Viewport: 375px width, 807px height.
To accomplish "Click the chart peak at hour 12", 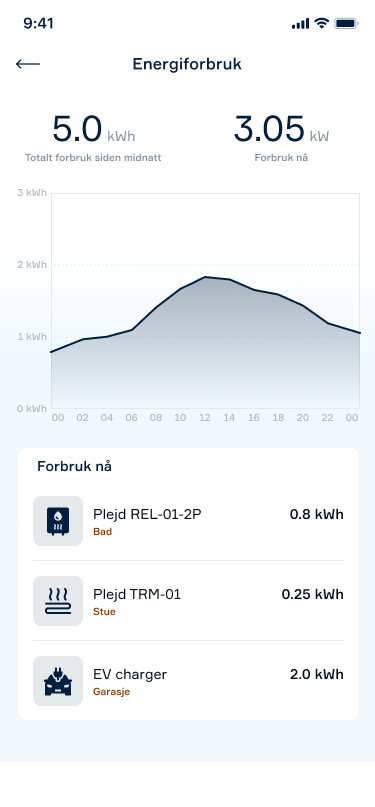I will 205,277.
